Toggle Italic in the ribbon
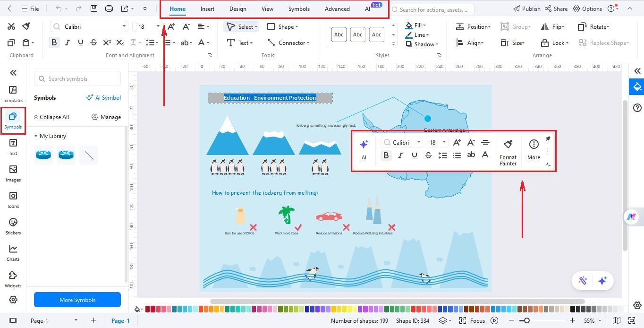Screen dimensions: 644x328 pos(68,43)
